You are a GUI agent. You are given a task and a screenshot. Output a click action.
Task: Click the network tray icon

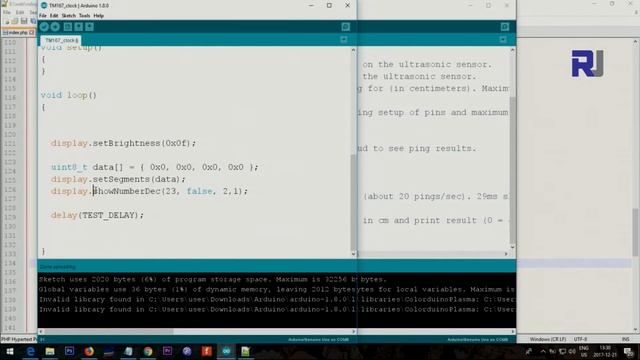click(x=562, y=351)
